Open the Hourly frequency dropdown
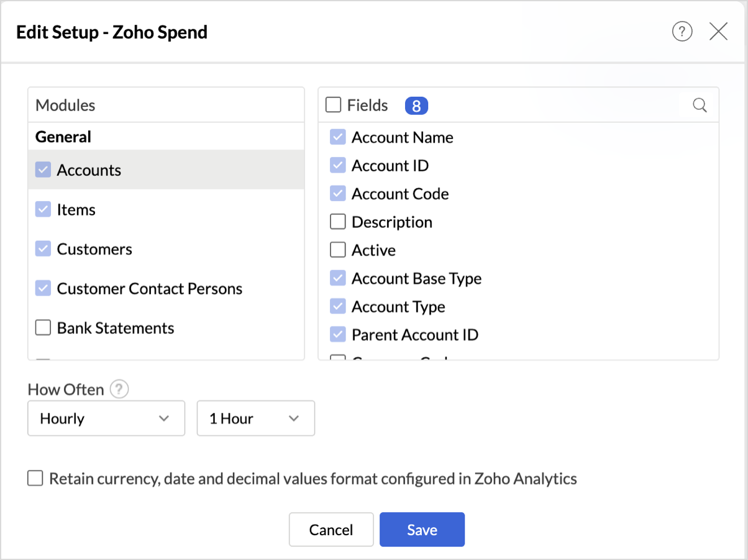748x560 pixels. [106, 418]
